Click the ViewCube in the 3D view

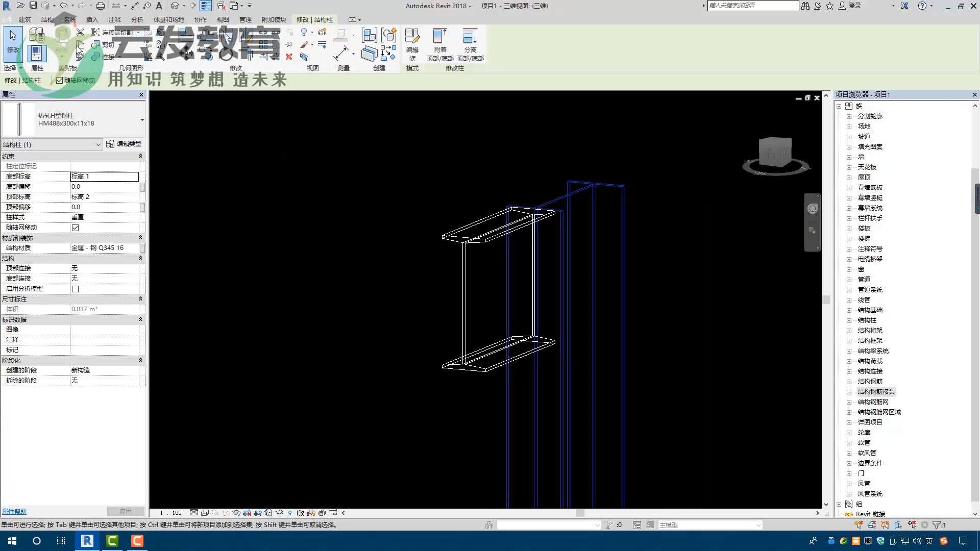pyautogui.click(x=775, y=152)
